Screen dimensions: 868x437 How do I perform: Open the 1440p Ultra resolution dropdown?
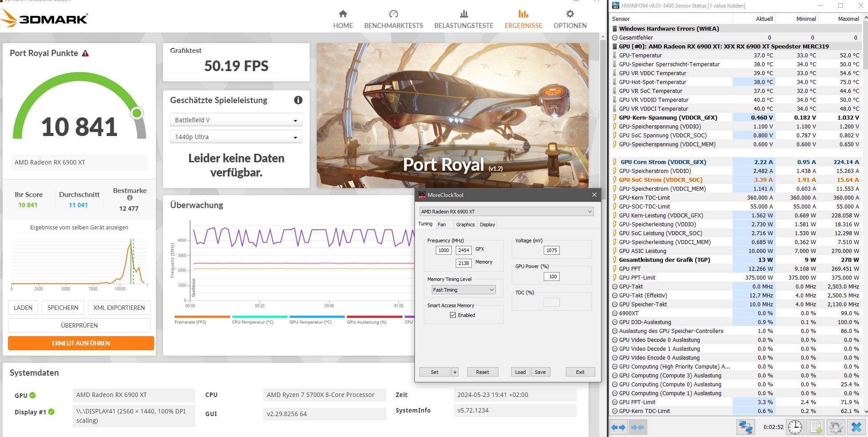[236, 137]
